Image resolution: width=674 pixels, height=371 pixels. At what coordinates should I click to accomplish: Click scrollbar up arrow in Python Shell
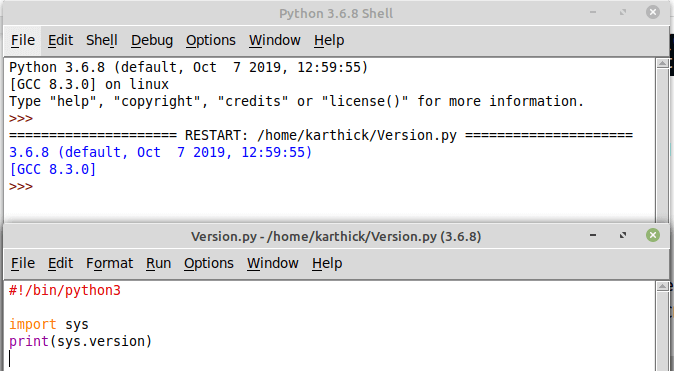[x=662, y=64]
